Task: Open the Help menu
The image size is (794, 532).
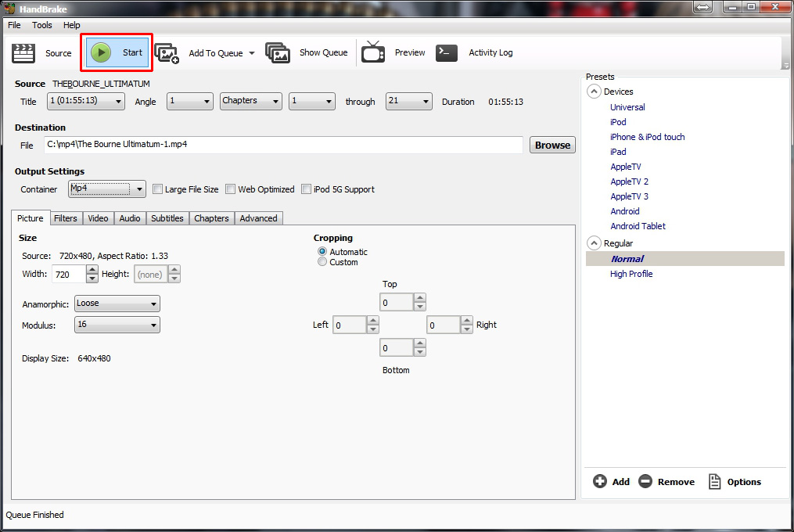Action: (71, 25)
